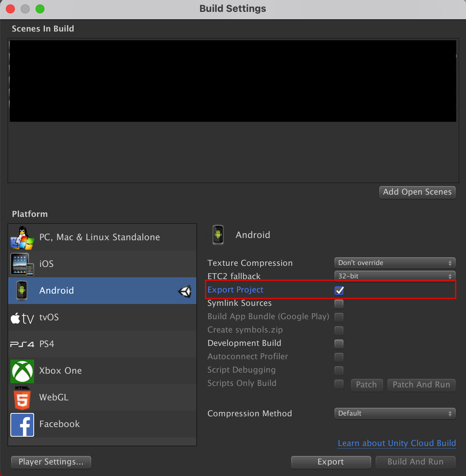466x476 pixels.
Task: Click the Scenes In Build list area
Action: [233, 111]
